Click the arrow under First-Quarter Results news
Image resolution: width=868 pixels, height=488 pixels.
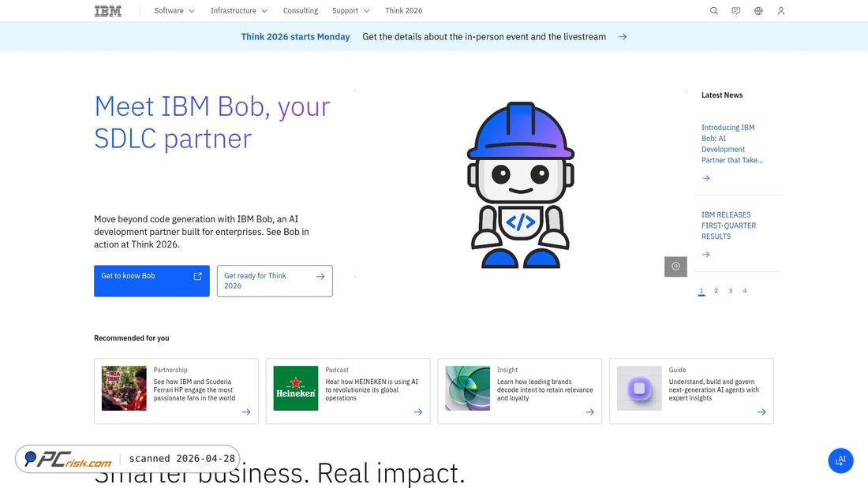pos(705,255)
